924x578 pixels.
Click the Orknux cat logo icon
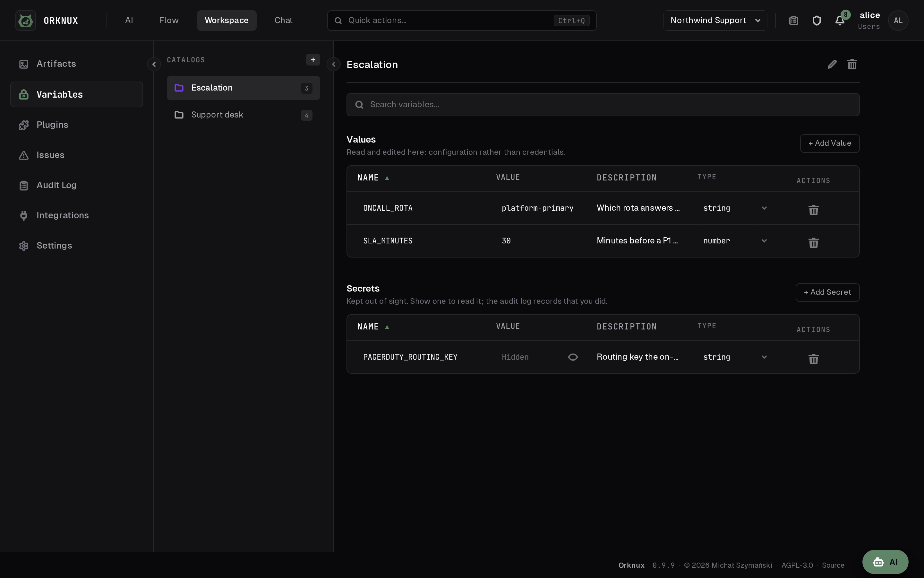click(26, 20)
